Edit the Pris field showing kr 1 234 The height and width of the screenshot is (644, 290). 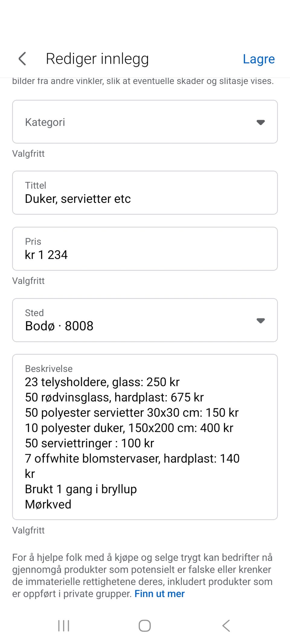pyautogui.click(x=145, y=249)
